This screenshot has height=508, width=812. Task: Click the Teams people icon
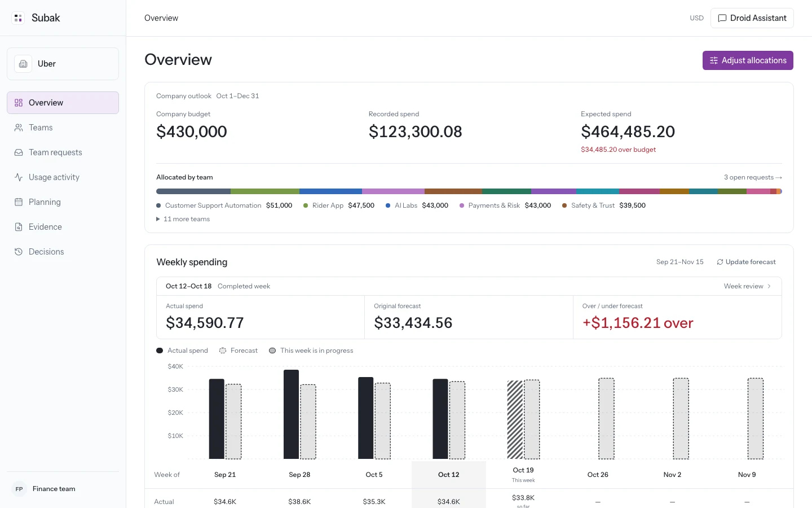coord(19,128)
